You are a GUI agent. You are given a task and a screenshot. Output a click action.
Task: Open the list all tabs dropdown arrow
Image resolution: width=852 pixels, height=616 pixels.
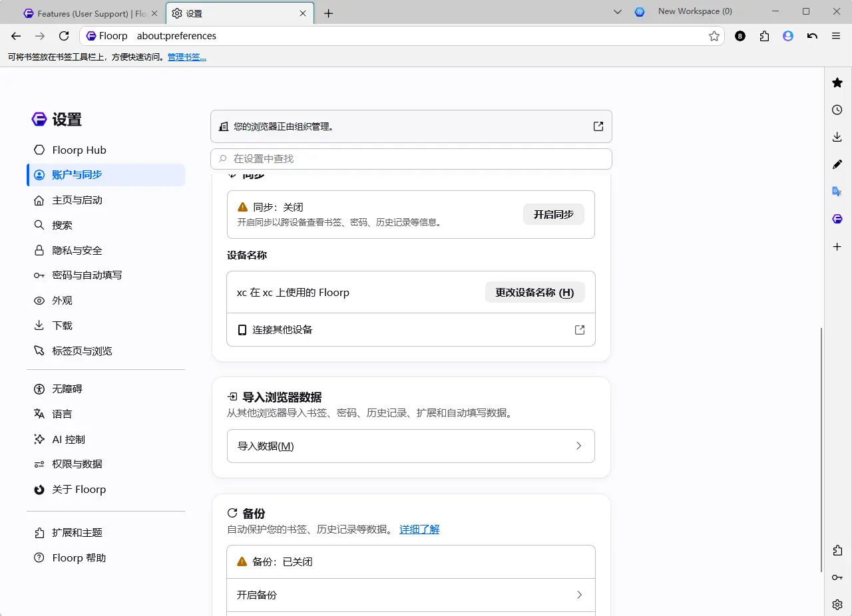click(617, 12)
